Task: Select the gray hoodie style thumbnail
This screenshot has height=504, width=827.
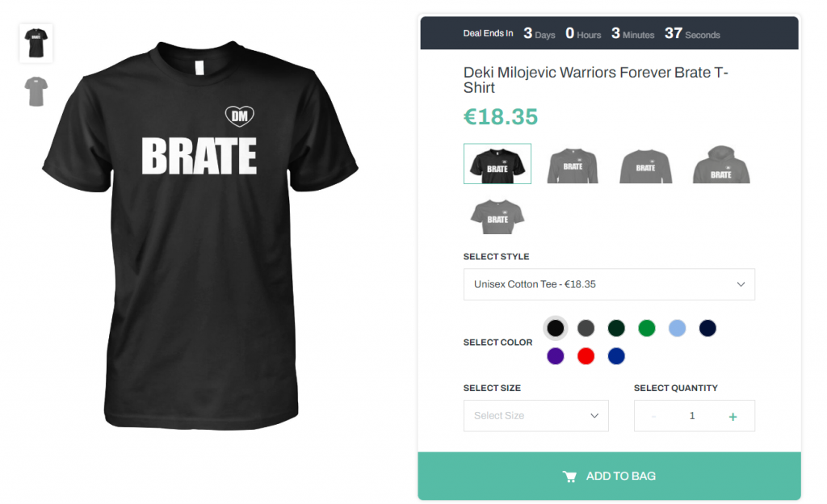Action: tap(721, 165)
